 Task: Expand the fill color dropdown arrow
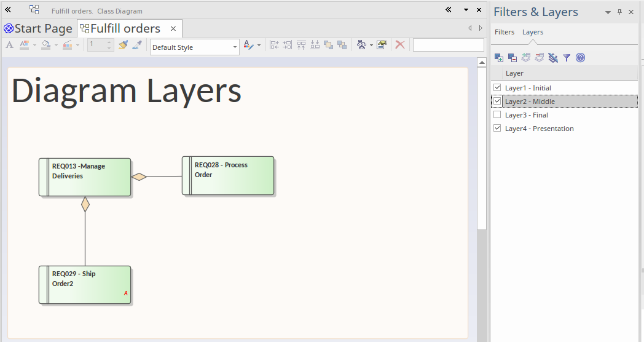(x=56, y=45)
